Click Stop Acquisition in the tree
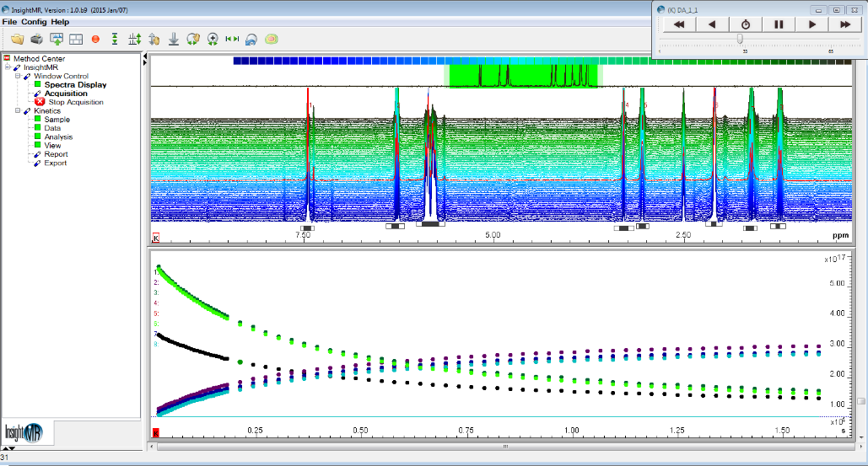This screenshot has height=466, width=868. click(76, 102)
